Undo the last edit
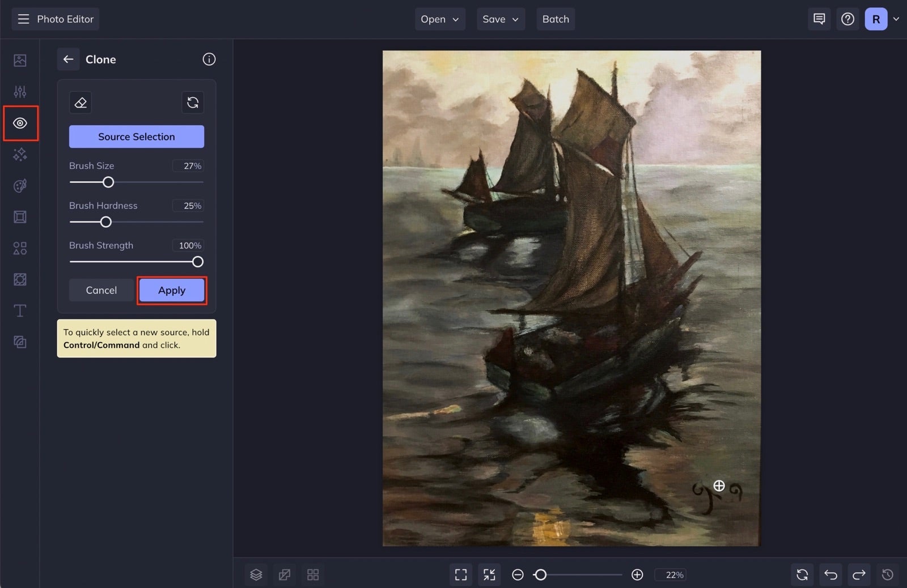 click(x=830, y=574)
